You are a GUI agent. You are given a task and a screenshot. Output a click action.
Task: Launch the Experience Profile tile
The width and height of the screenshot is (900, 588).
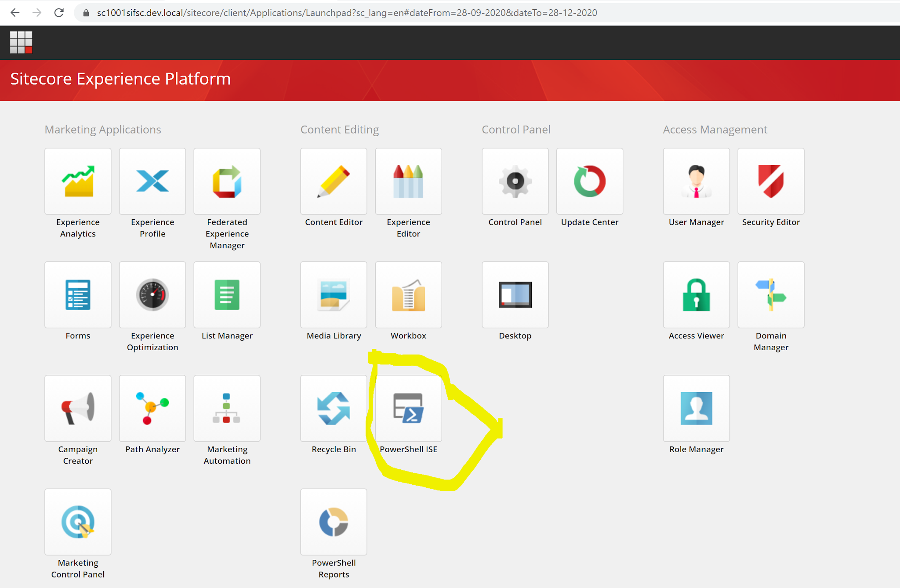pyautogui.click(x=152, y=181)
